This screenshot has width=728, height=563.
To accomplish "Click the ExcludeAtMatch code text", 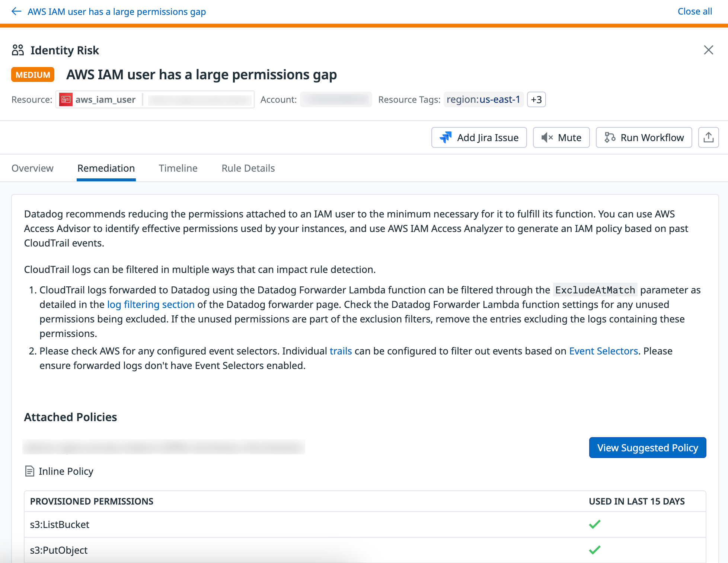I will (595, 290).
